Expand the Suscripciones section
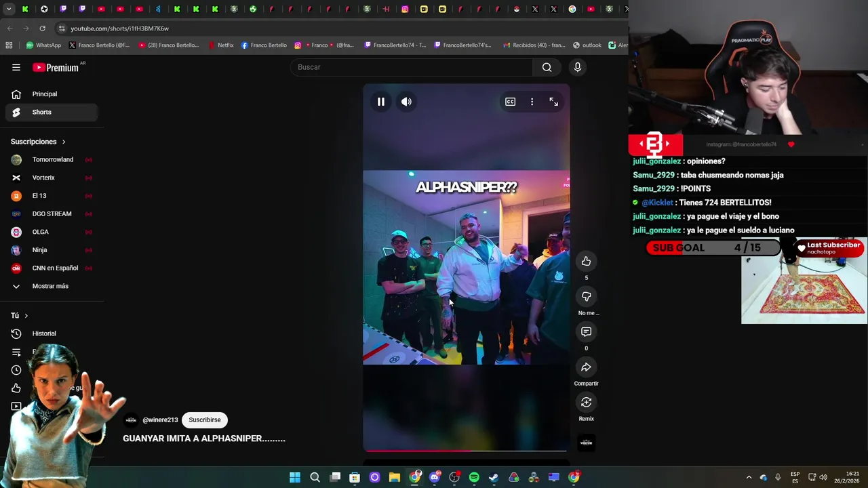This screenshot has width=868, height=488. pos(38,142)
